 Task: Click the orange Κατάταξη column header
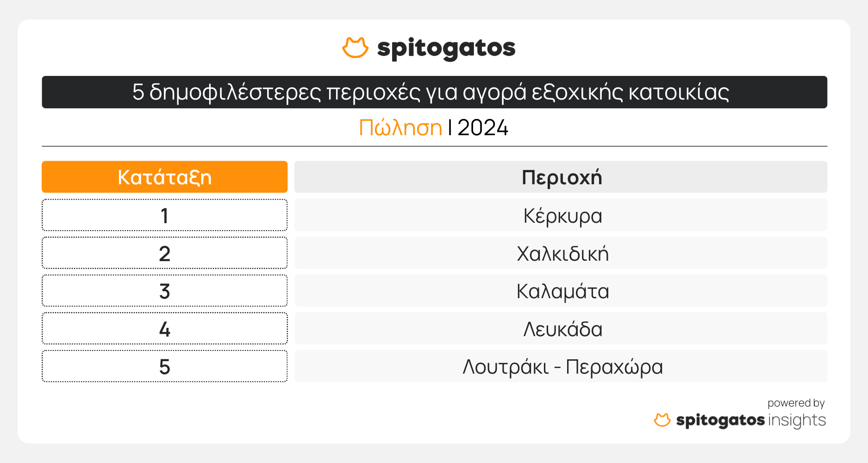pyautogui.click(x=164, y=177)
